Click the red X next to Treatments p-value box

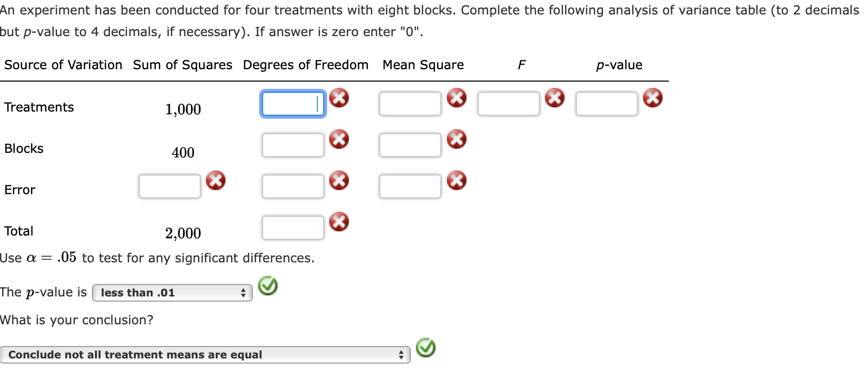(653, 99)
